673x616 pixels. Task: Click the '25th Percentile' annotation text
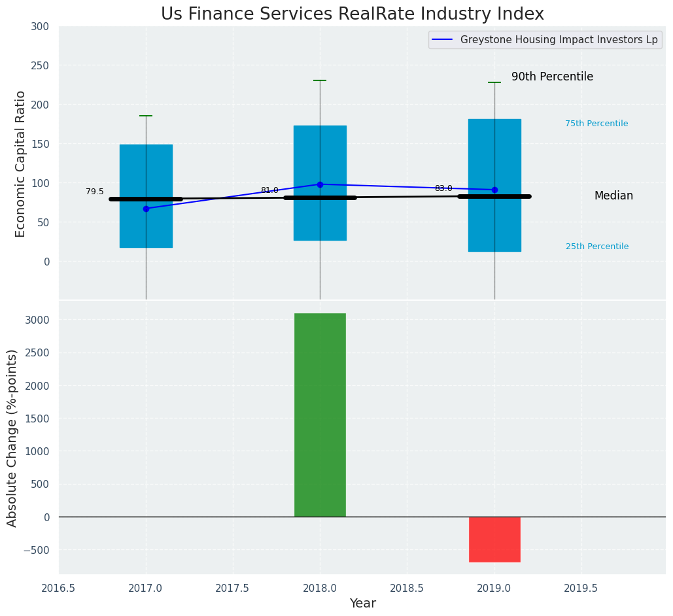(596, 247)
